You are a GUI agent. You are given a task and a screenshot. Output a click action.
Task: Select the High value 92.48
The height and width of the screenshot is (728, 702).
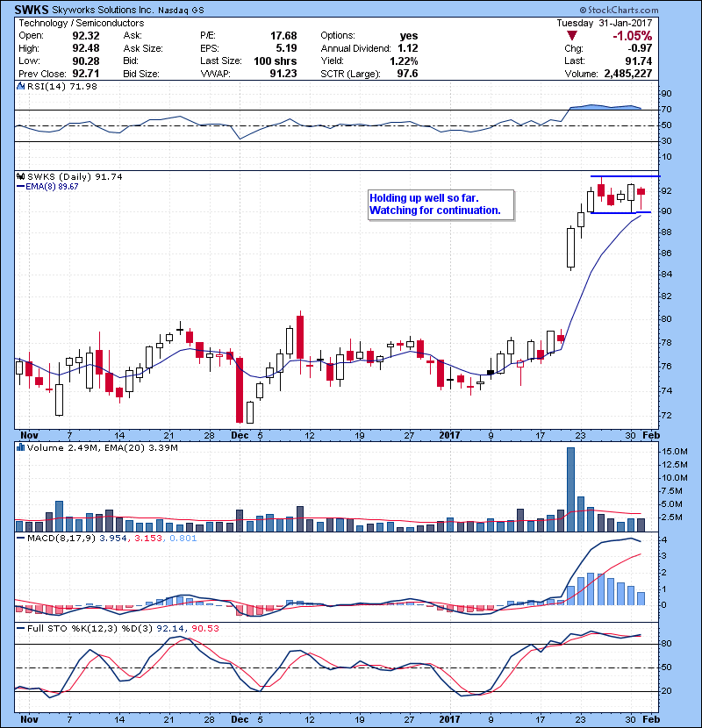(85, 48)
